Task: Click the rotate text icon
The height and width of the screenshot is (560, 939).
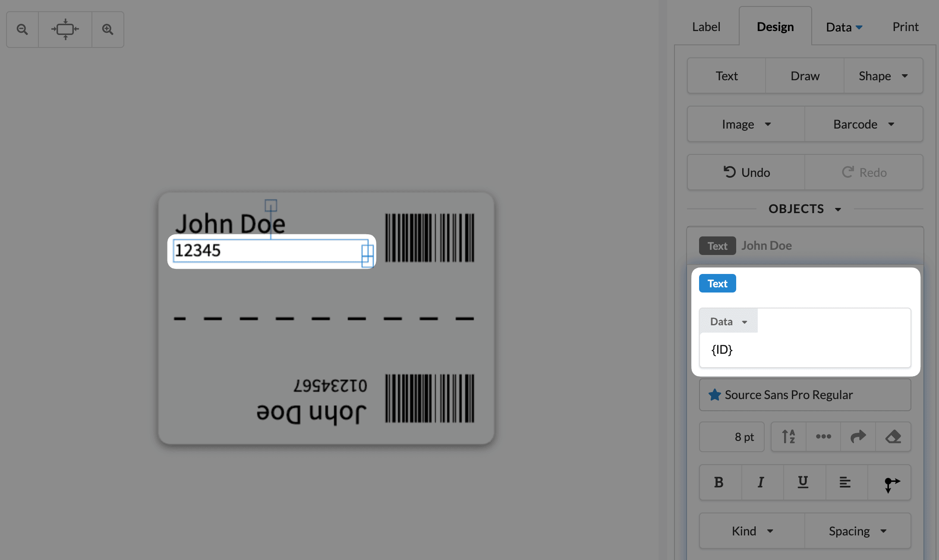Action: tap(858, 436)
